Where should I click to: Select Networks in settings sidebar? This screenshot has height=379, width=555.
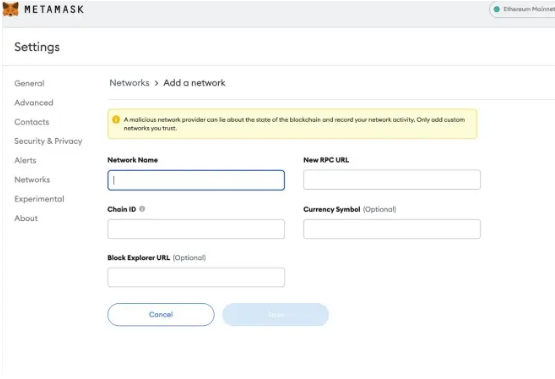click(32, 179)
